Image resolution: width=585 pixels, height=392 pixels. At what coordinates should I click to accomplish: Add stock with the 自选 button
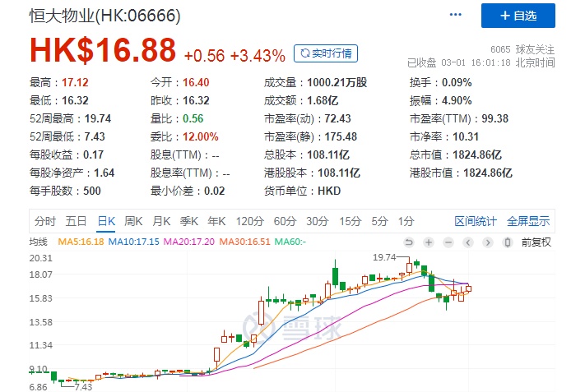click(518, 16)
